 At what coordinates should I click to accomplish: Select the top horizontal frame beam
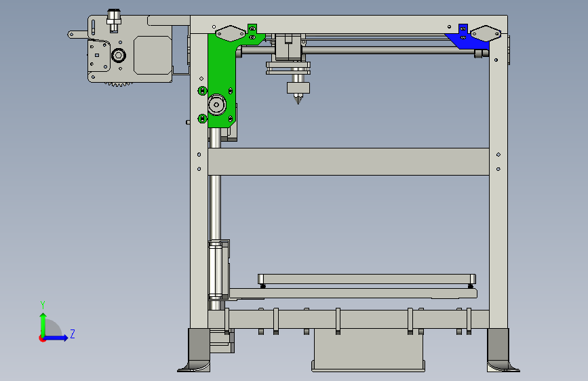click(x=349, y=24)
